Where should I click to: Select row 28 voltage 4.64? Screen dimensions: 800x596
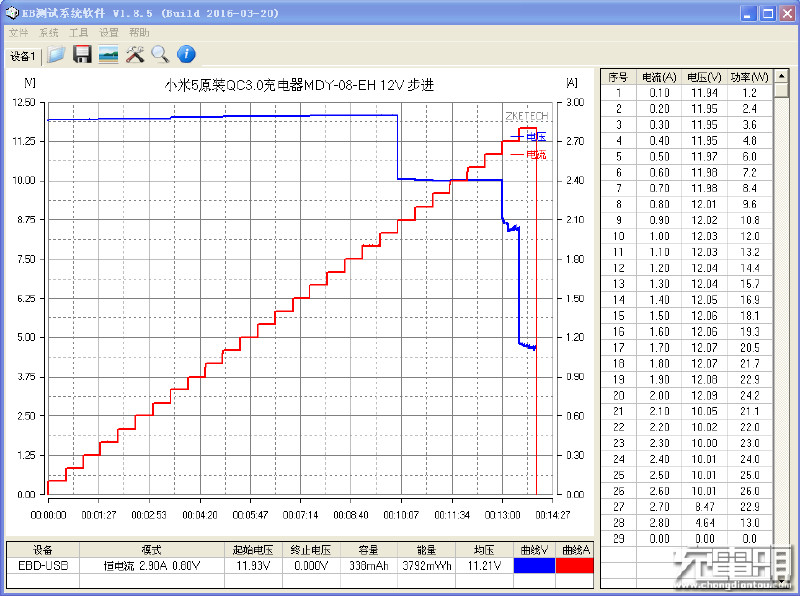(x=704, y=523)
